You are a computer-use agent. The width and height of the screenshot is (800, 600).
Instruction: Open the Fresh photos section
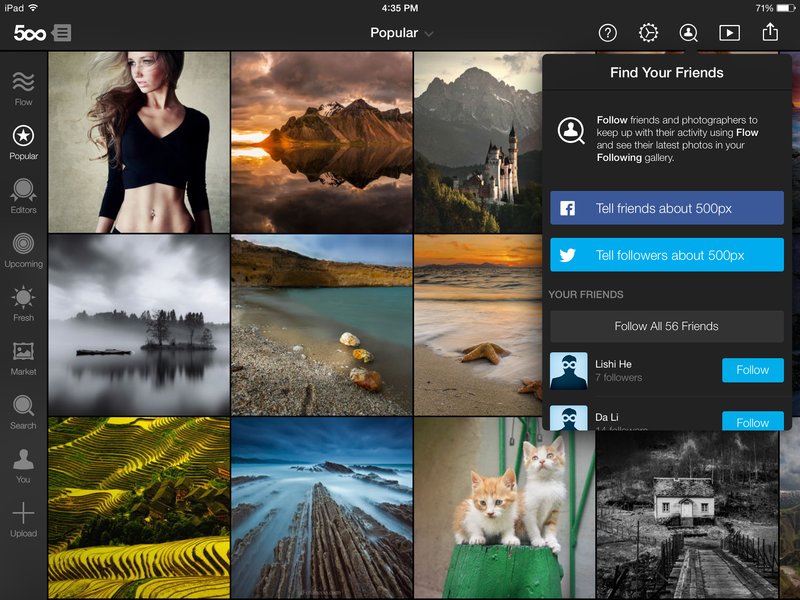pyautogui.click(x=23, y=304)
